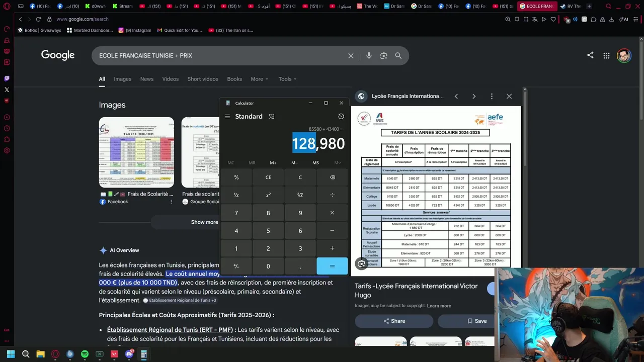
Task: Click the M− memory subtract button
Action: point(294,163)
